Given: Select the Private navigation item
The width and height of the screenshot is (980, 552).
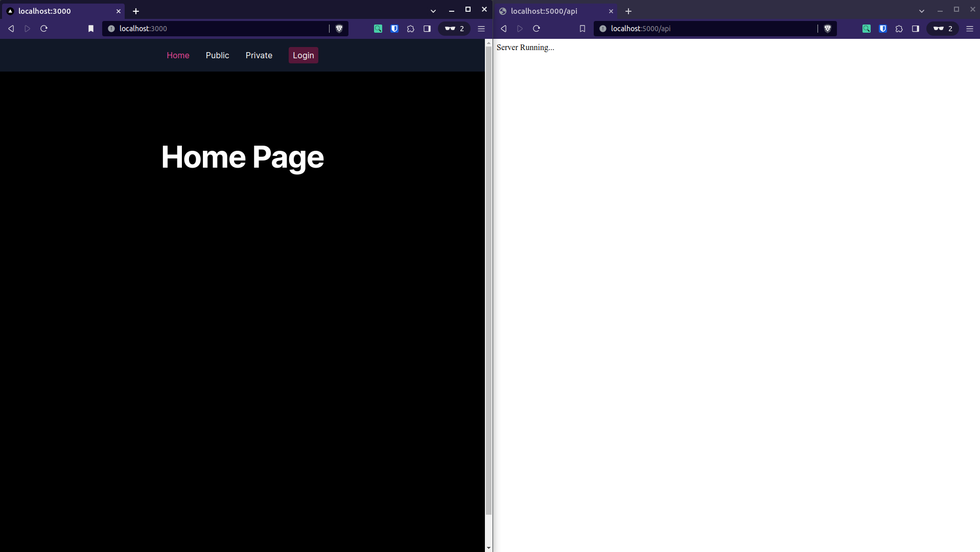Looking at the screenshot, I should point(259,55).
